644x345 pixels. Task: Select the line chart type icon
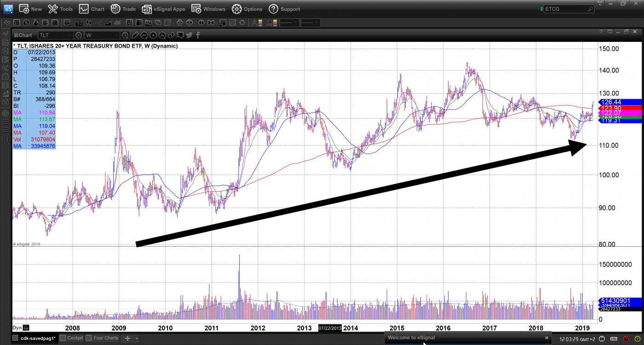98,23
